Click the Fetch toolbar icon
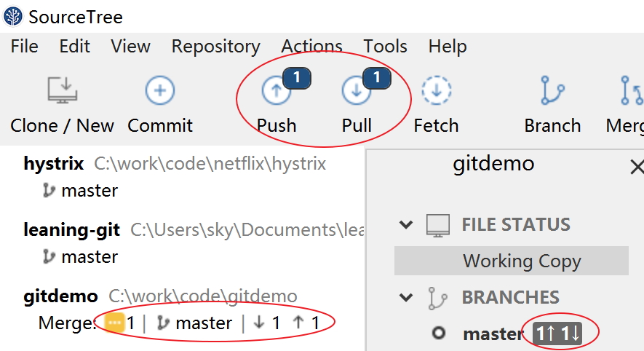 coord(437,91)
